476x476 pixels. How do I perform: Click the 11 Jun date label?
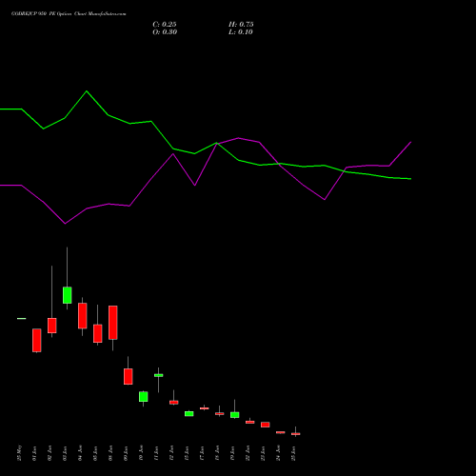(x=156, y=453)
